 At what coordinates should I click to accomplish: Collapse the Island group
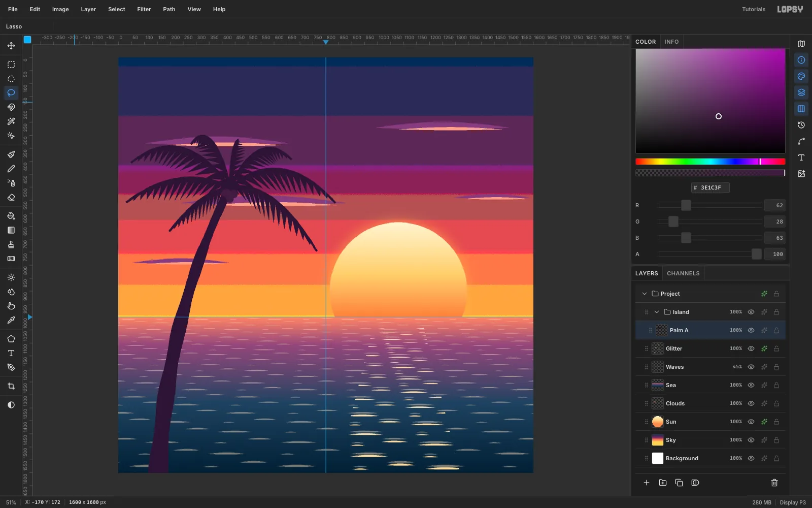pyautogui.click(x=657, y=312)
